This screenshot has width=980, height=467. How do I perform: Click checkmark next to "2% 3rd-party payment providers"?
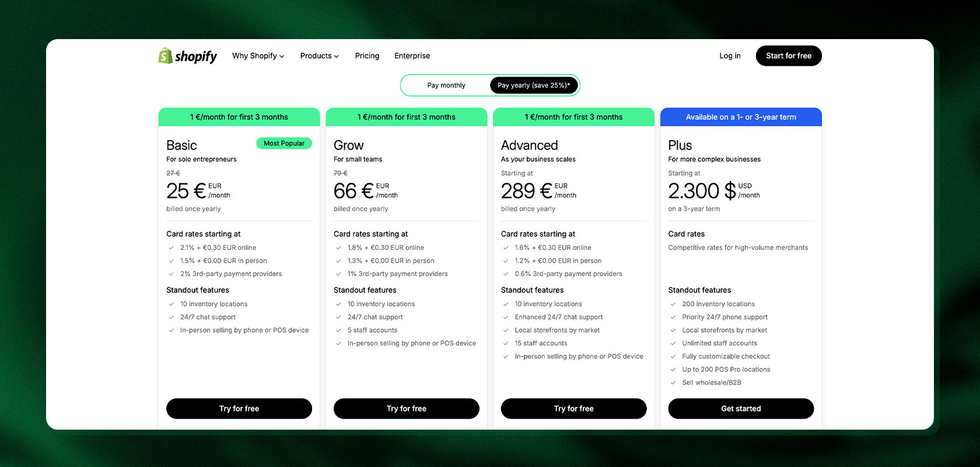pyautogui.click(x=171, y=274)
